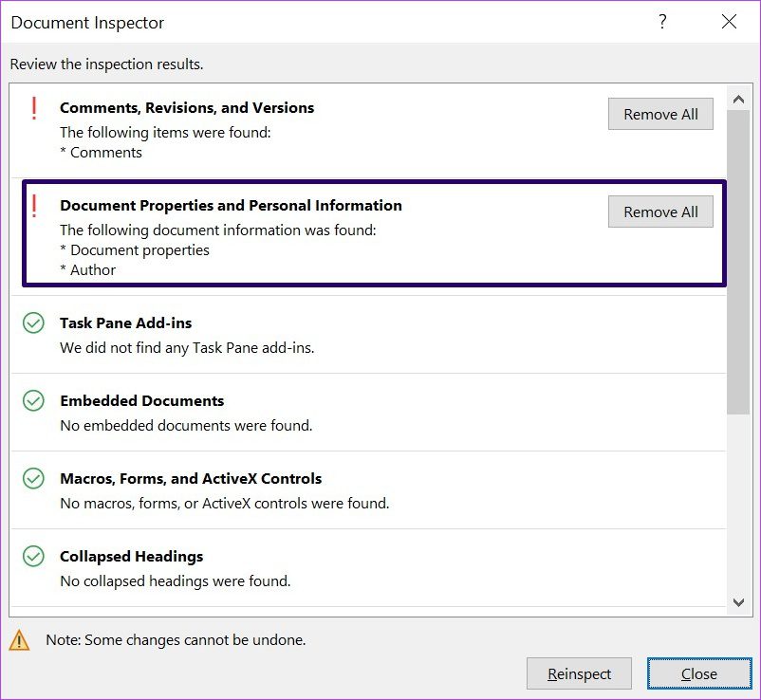761x700 pixels.
Task: Dismiss the dialog with the X button
Action: tap(729, 22)
